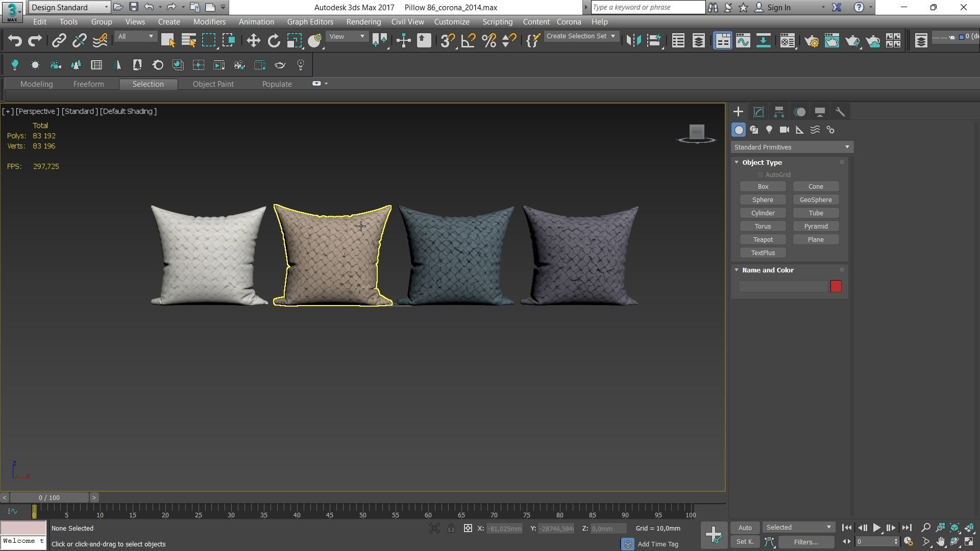Toggle Spinner Snap button
This screenshot has height=551, width=980.
509,41
